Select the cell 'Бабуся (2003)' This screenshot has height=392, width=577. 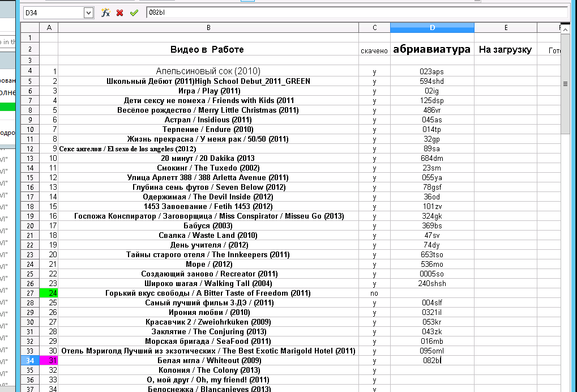pyautogui.click(x=208, y=225)
